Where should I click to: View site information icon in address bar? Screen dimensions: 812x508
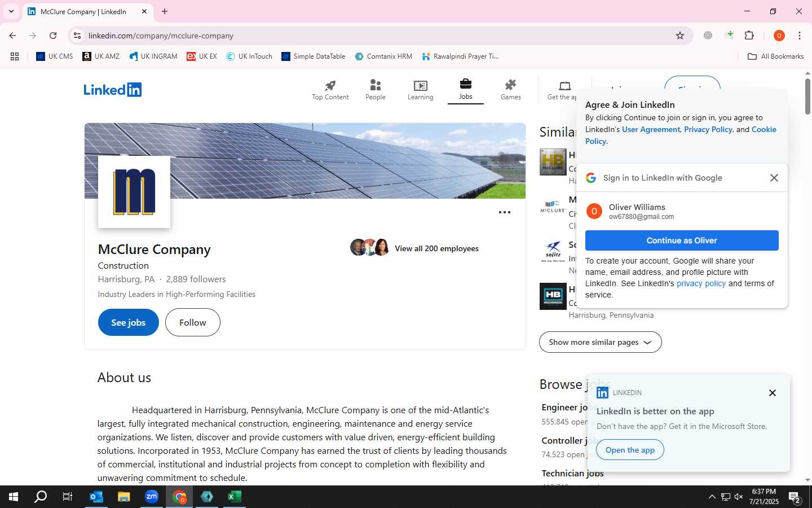pos(77,36)
